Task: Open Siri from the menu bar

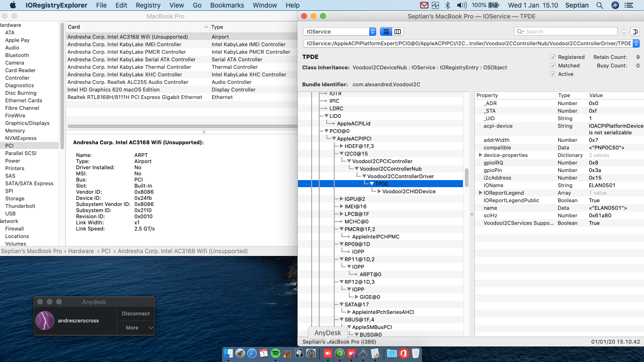Action: coord(615,5)
